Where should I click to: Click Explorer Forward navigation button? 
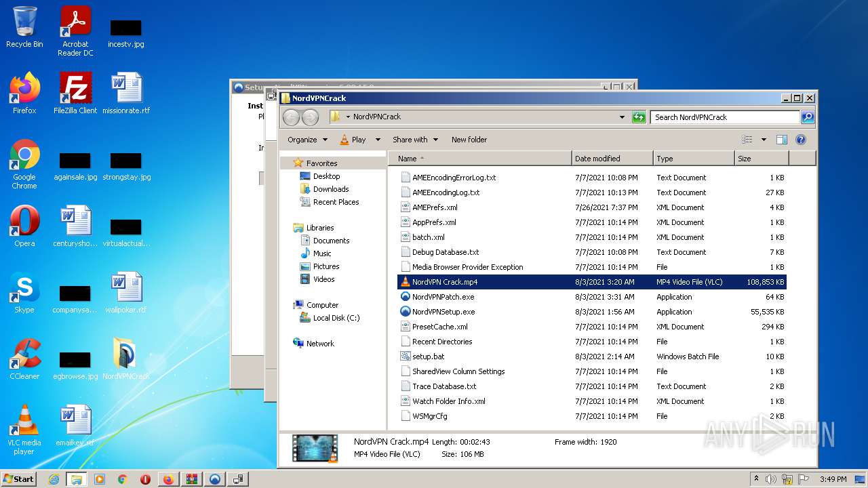click(x=310, y=117)
